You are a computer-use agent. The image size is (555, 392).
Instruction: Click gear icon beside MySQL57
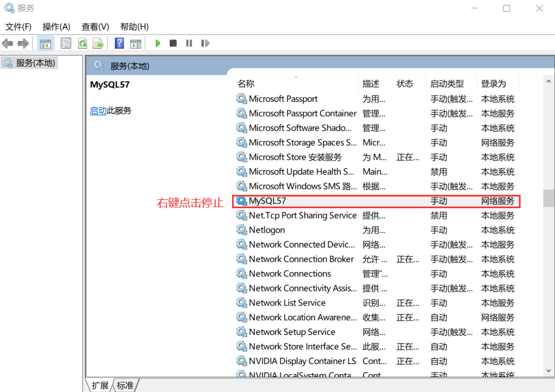[241, 201]
